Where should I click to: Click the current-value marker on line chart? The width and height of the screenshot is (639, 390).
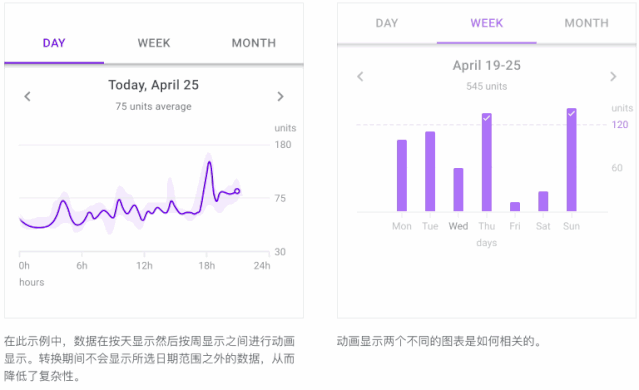coord(237,191)
